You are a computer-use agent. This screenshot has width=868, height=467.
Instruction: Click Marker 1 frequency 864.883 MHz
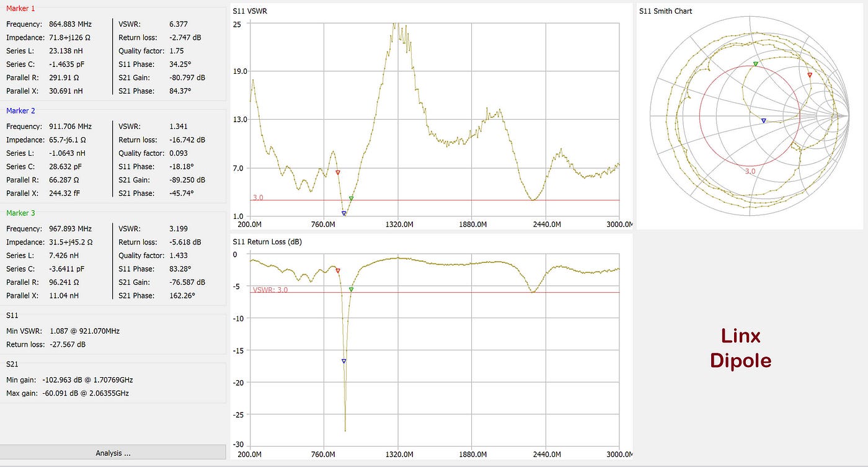[x=70, y=24]
